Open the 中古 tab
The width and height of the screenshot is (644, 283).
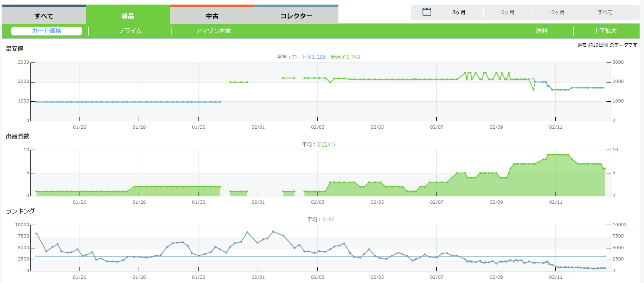[212, 16]
